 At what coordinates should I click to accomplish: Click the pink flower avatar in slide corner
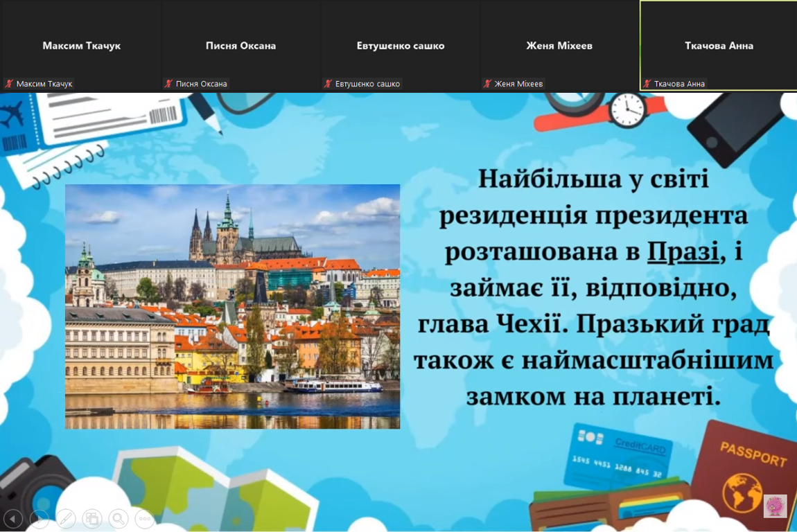(x=775, y=506)
